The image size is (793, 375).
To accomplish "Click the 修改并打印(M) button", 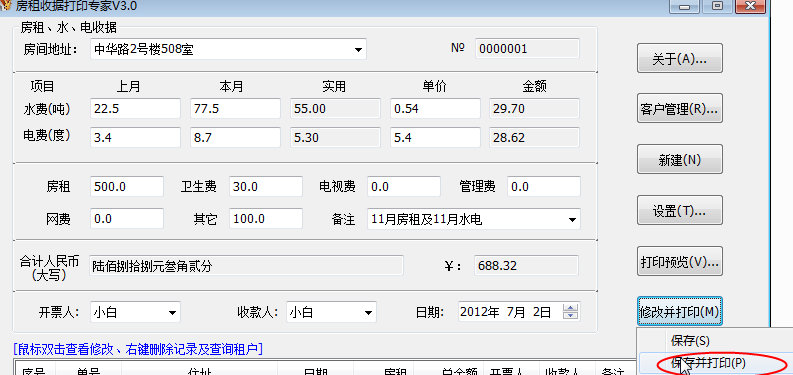I will point(679,311).
